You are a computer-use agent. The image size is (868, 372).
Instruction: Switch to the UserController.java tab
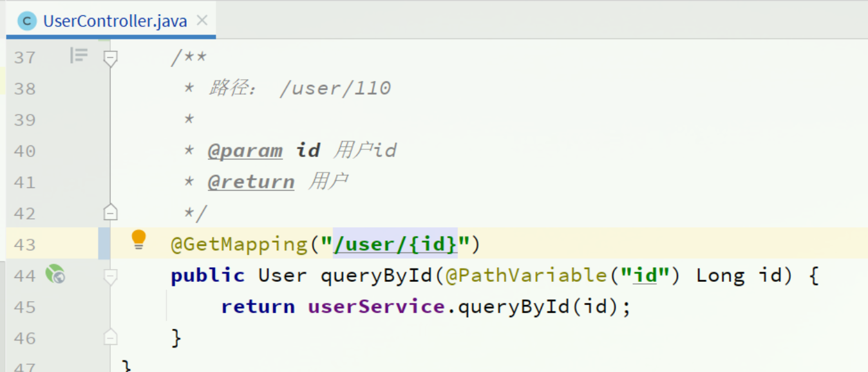[115, 21]
